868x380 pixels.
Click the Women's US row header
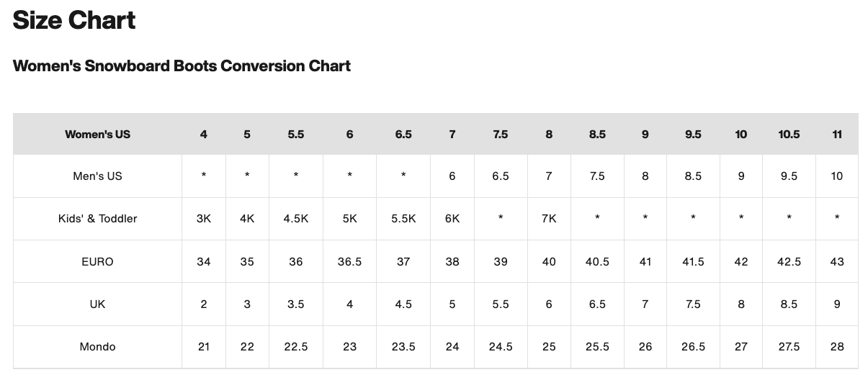click(x=97, y=135)
